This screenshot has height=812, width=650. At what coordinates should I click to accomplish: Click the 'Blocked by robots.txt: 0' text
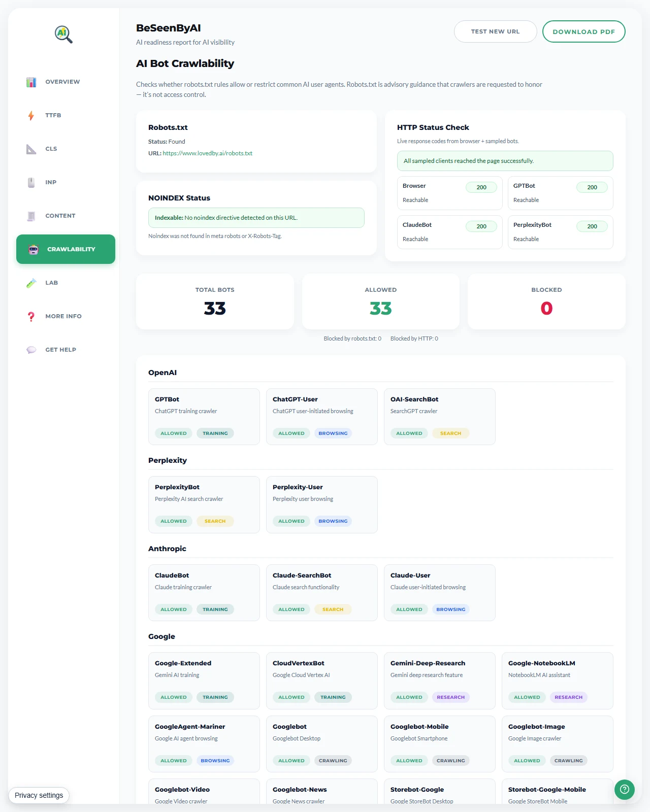pos(352,339)
